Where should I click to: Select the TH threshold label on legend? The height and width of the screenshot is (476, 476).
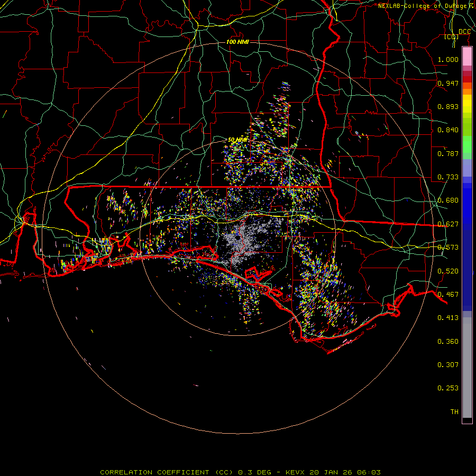point(454,411)
